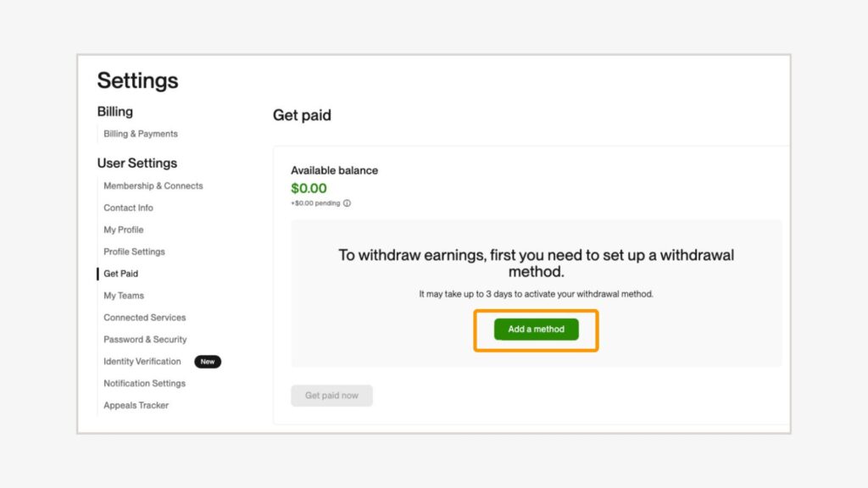
Task: Click the New badge beside Identity Verification
Action: tap(208, 363)
